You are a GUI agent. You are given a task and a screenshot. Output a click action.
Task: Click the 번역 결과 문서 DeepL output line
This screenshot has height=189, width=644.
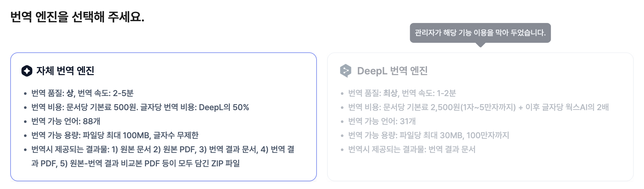(x=412, y=149)
